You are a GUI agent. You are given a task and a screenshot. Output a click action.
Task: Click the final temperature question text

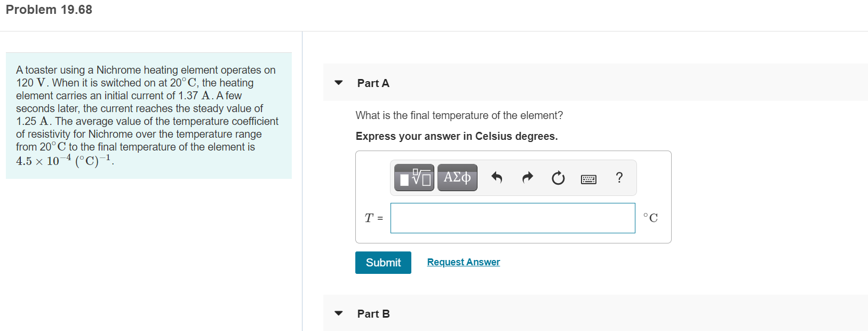(459, 115)
